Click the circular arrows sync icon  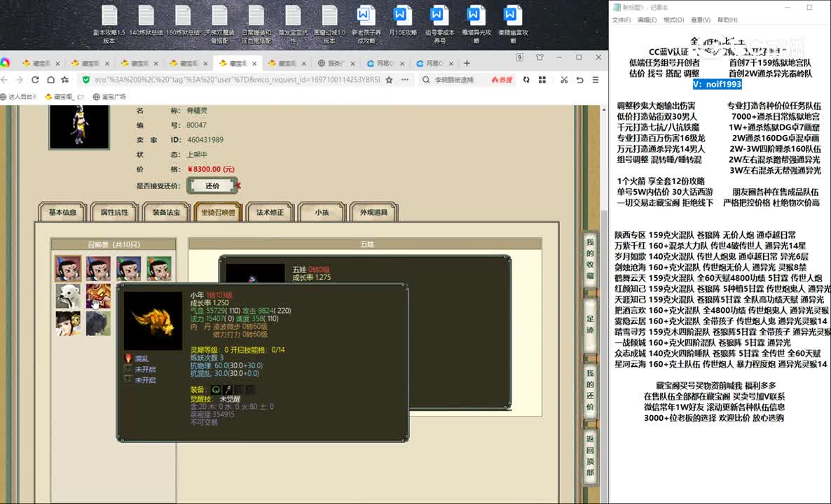(x=526, y=80)
